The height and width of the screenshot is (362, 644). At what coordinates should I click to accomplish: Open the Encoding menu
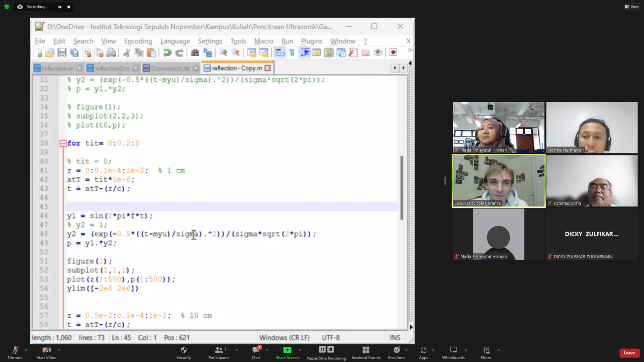pyautogui.click(x=138, y=41)
